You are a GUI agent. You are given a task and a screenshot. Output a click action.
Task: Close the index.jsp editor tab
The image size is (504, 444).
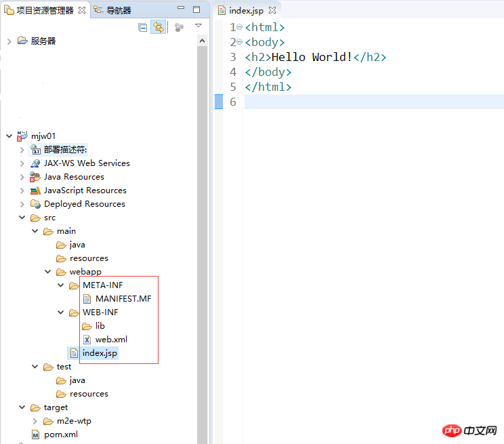click(272, 10)
